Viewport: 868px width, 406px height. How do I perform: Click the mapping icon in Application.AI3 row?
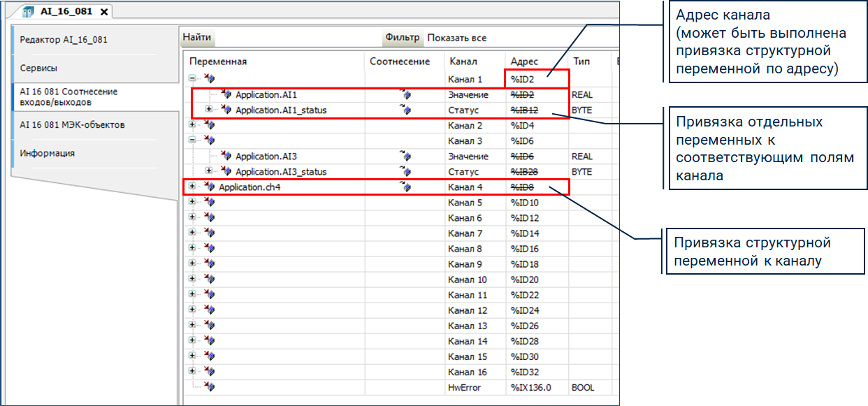click(405, 156)
